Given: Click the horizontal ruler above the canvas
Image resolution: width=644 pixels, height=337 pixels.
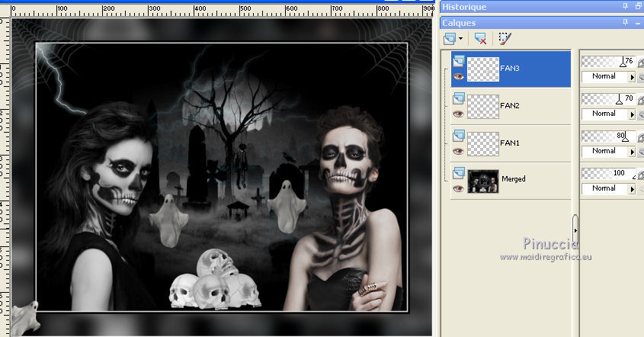Looking at the screenshot, I should click(x=223, y=10).
